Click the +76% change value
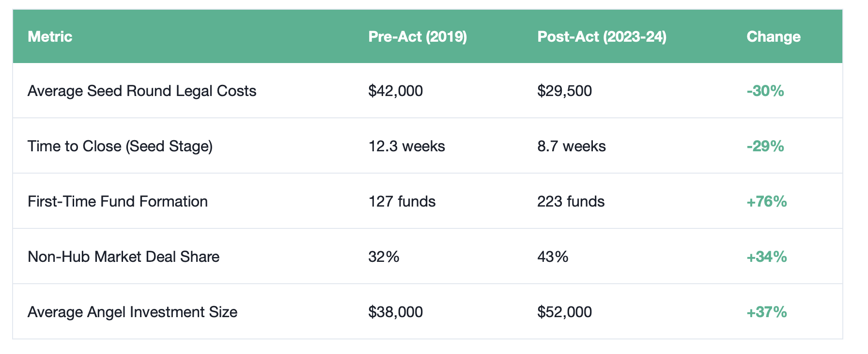This screenshot has height=354, width=868. pyautogui.click(x=766, y=202)
